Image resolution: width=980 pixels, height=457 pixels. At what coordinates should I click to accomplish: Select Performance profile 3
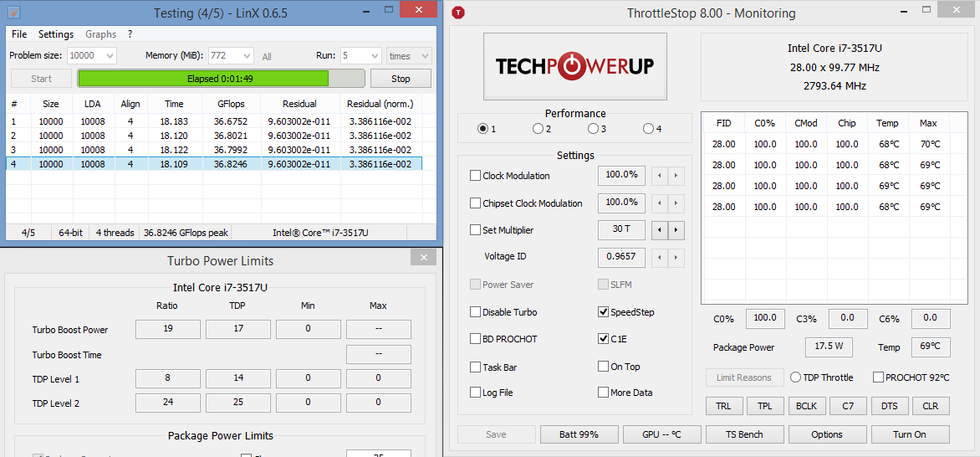(593, 129)
